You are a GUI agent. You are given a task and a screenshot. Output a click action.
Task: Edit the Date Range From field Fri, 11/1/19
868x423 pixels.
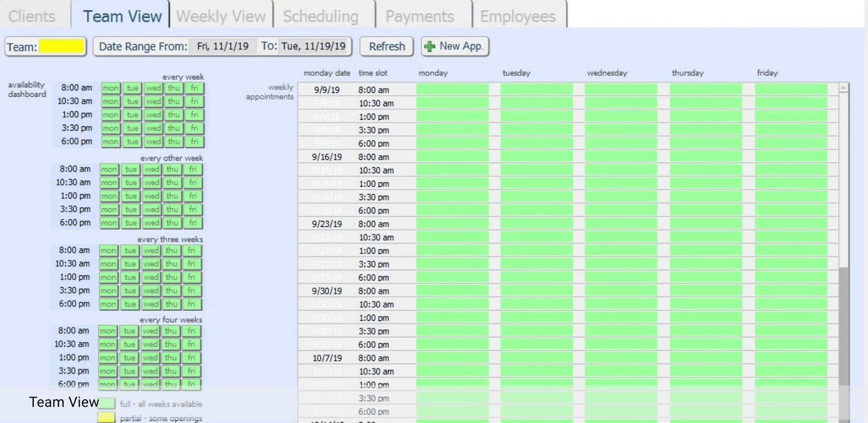click(223, 46)
